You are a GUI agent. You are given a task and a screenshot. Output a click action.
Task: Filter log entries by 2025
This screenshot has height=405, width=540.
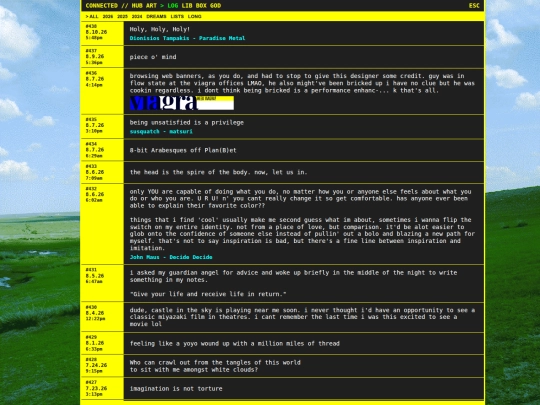point(122,16)
